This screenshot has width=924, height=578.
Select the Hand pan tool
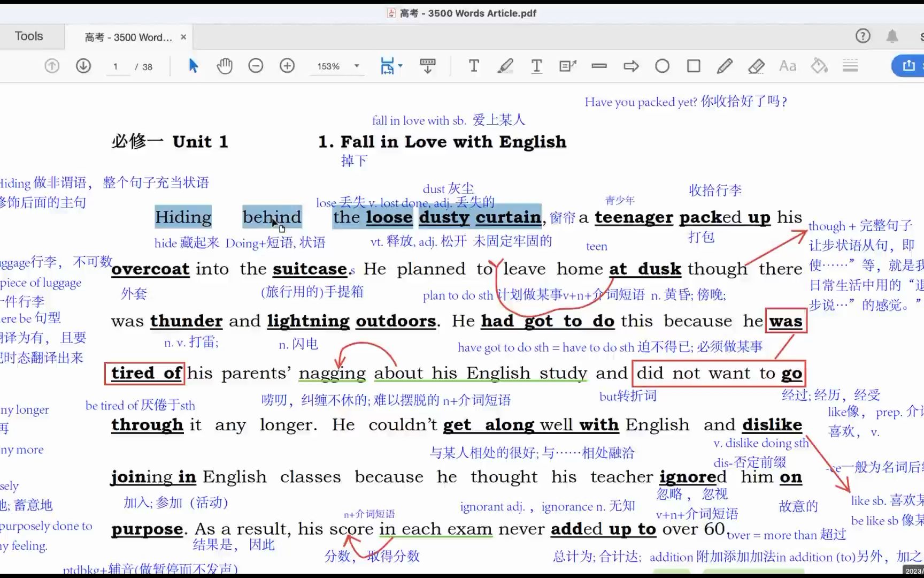click(x=225, y=66)
